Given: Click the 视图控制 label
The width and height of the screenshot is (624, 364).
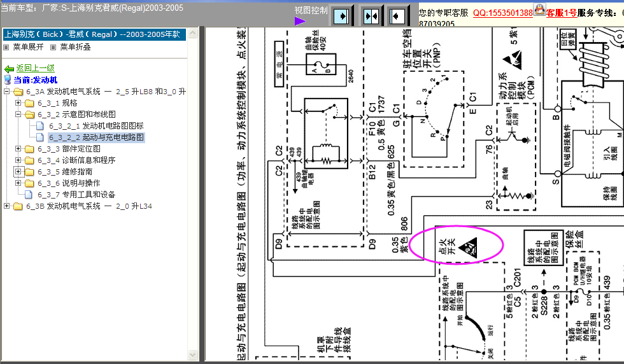Looking at the screenshot, I should point(311,10).
